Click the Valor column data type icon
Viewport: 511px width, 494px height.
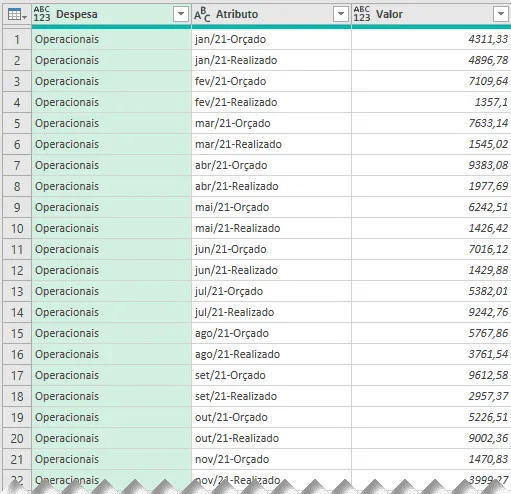362,14
